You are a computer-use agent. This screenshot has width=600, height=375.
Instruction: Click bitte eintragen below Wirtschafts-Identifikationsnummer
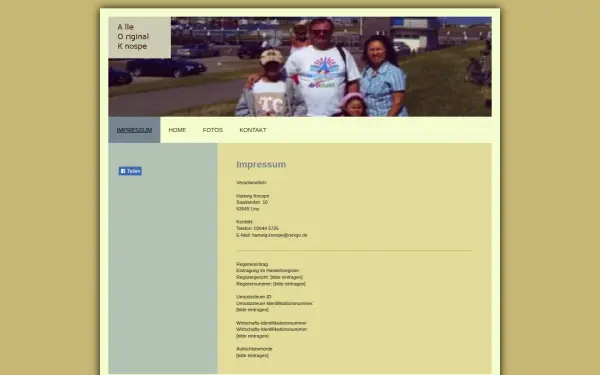253,336
